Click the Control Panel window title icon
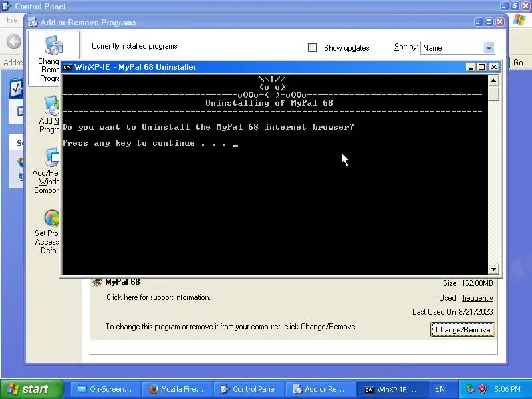Image resolution: width=532 pixels, height=399 pixels. (7, 6)
